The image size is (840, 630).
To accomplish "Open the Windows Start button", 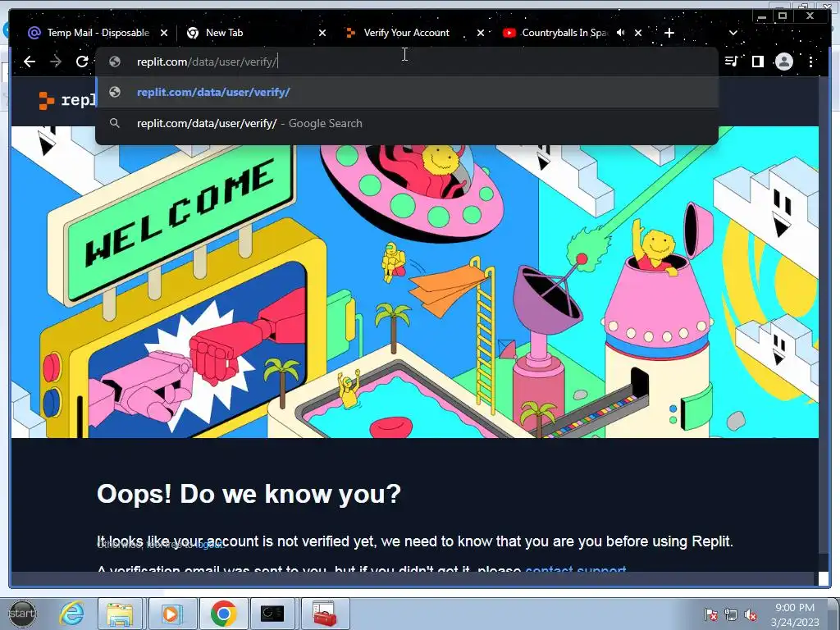I will pos(22,614).
